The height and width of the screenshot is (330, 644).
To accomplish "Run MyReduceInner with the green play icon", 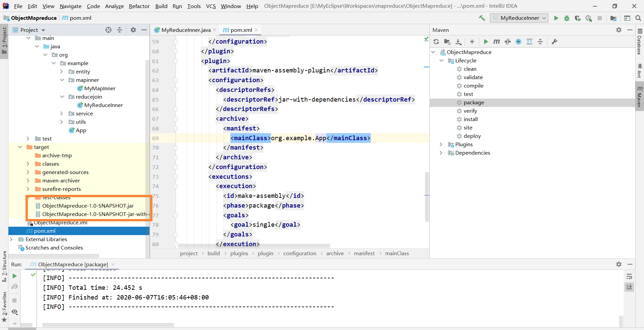I will click(556, 18).
